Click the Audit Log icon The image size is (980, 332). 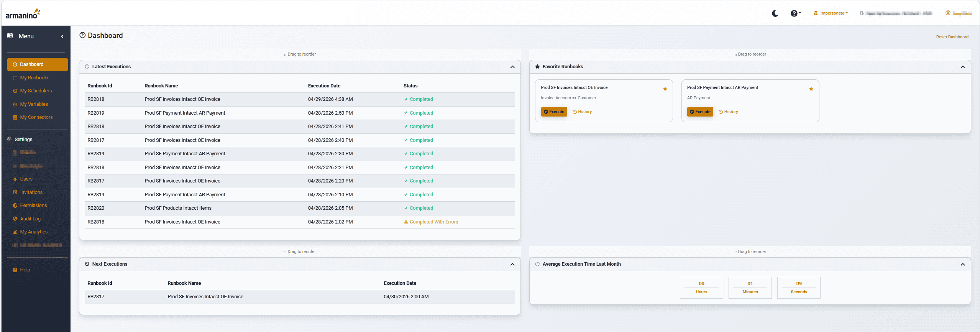tap(15, 219)
